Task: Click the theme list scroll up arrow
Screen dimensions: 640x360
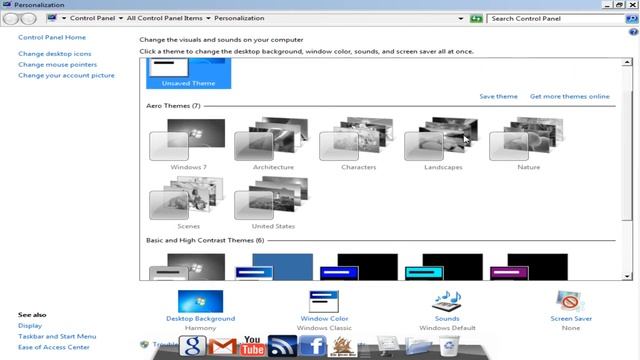Action: [x=627, y=62]
